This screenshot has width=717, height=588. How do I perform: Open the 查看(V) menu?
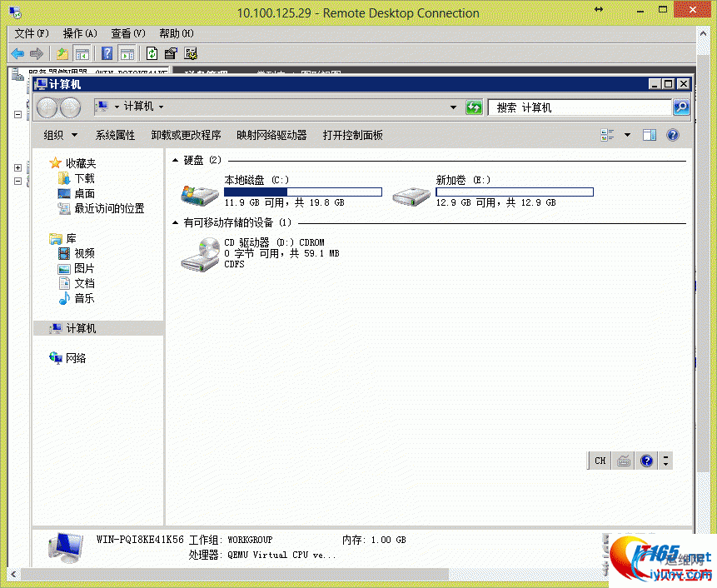(128, 33)
